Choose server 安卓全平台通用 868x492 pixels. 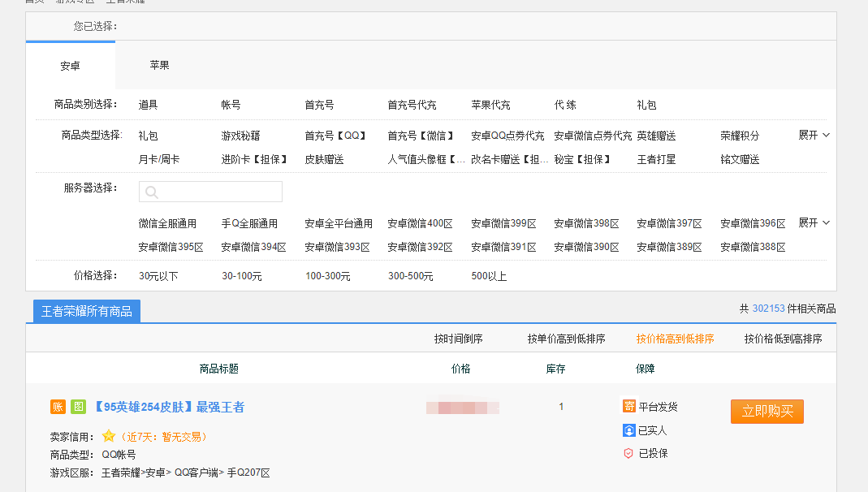click(x=339, y=223)
